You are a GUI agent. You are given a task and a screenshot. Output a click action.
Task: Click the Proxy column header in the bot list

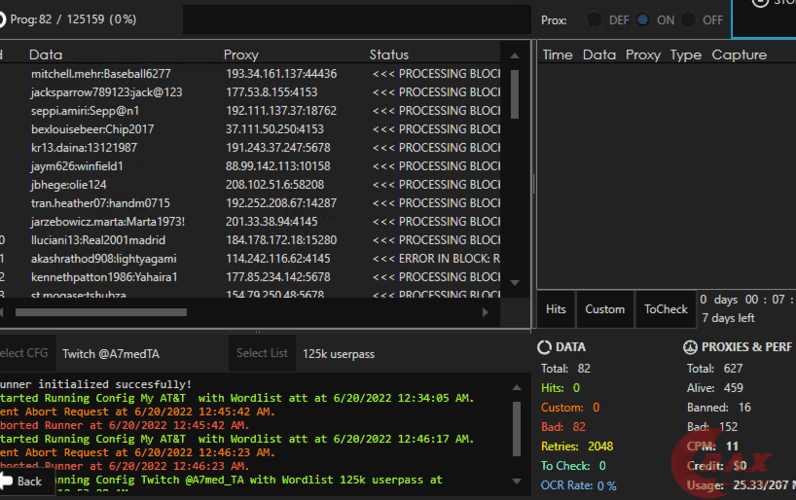coord(240,55)
